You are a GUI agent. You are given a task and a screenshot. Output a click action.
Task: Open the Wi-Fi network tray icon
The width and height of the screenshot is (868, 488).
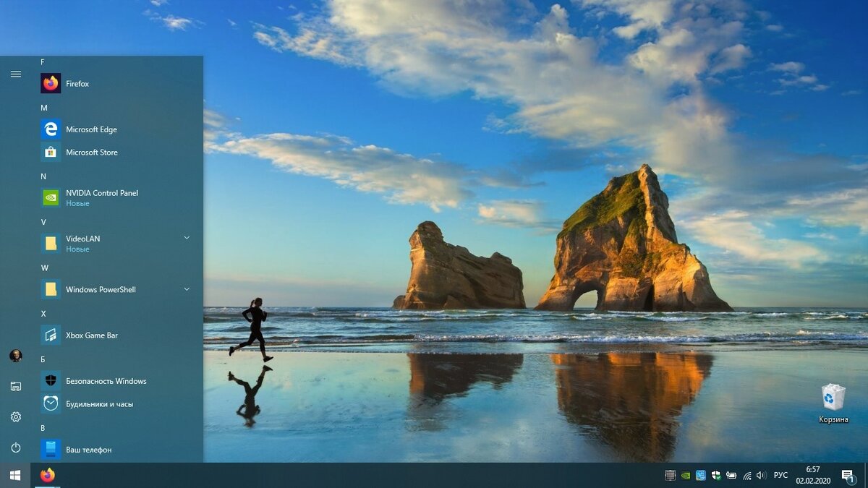pyautogui.click(x=747, y=475)
